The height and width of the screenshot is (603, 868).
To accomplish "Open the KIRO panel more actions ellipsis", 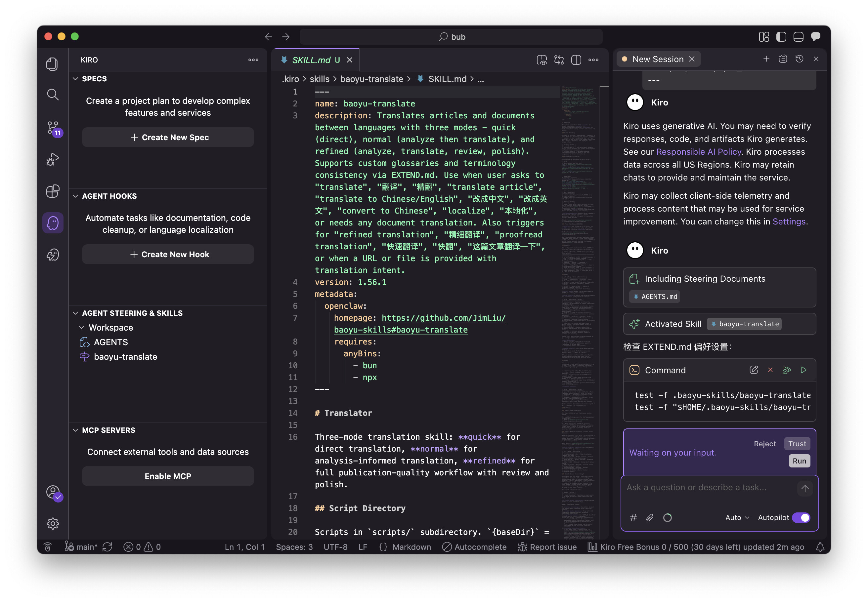I will coord(253,60).
